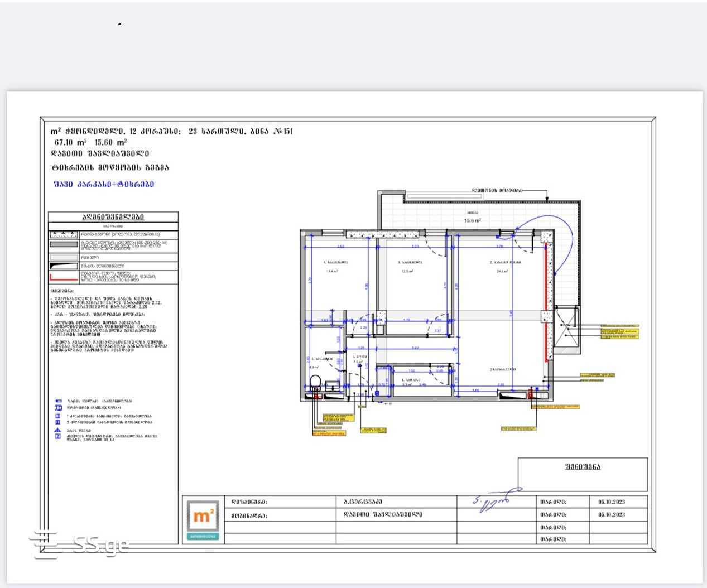Viewport: 707px width, 588px height.
Task: Click the 15.6 m² balcony area label
Action: pyautogui.click(x=473, y=221)
